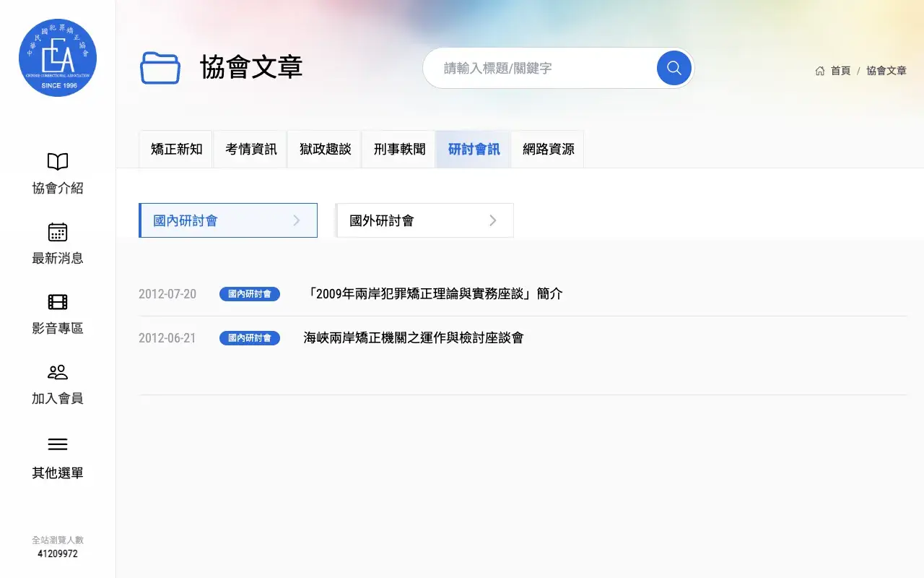Click the 其他選單 sidebar label

(58, 473)
